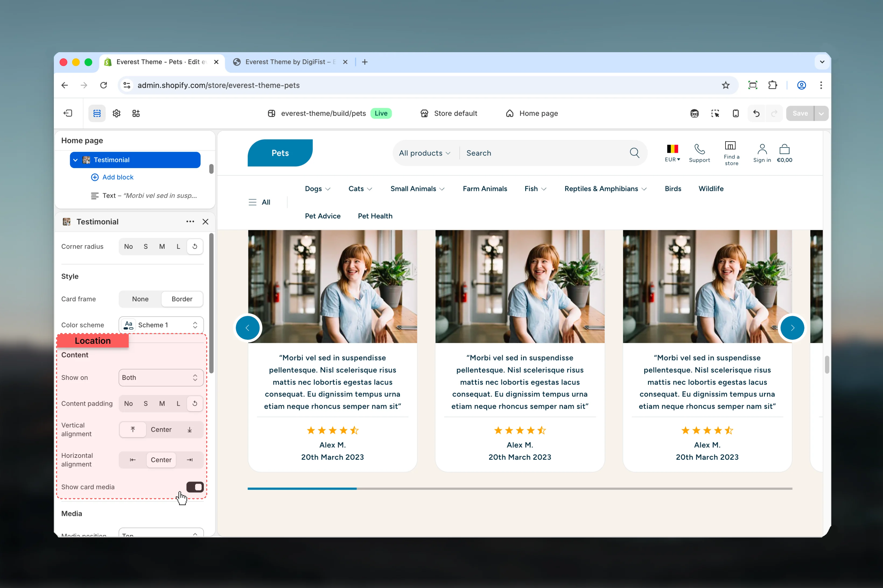The image size is (883, 588).
Task: Toggle Show card media switch
Action: [x=195, y=487]
